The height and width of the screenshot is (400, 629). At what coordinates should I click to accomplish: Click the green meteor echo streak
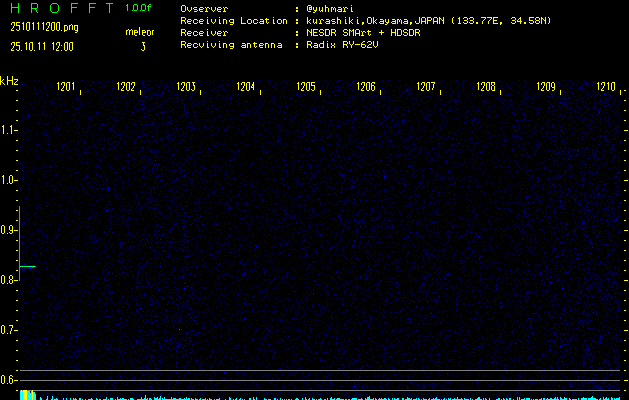click(28, 266)
